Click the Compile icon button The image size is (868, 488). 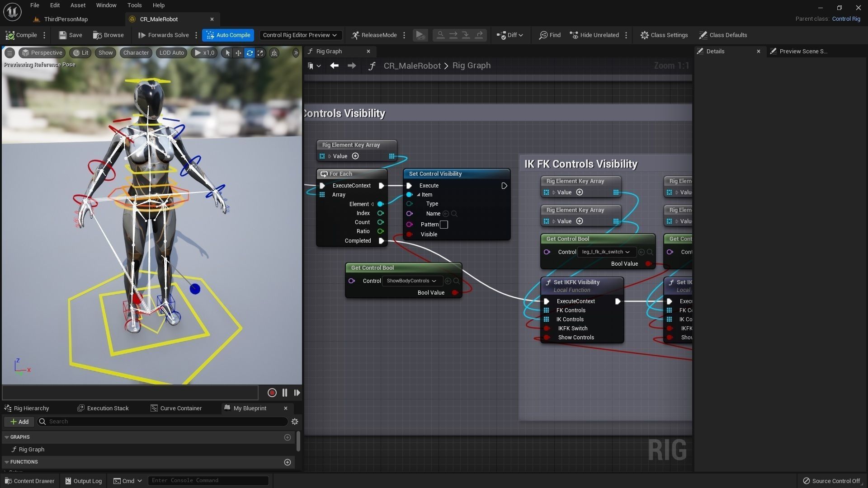click(10, 35)
